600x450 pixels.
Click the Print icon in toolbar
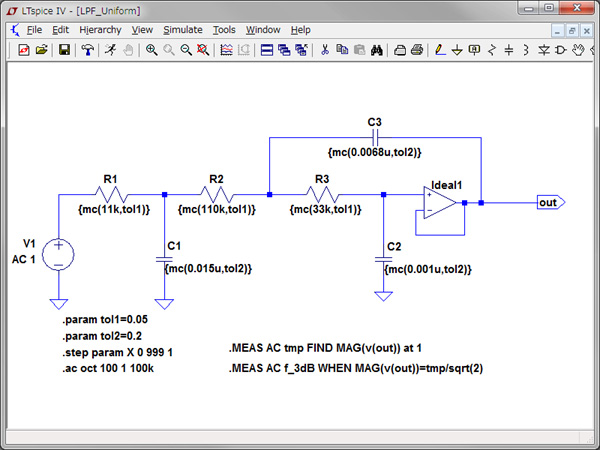click(x=415, y=49)
